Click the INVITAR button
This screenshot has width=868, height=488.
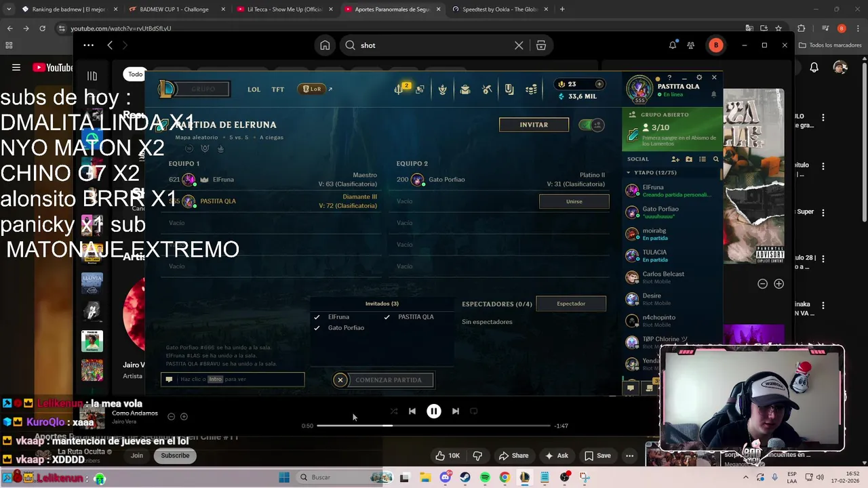click(534, 125)
